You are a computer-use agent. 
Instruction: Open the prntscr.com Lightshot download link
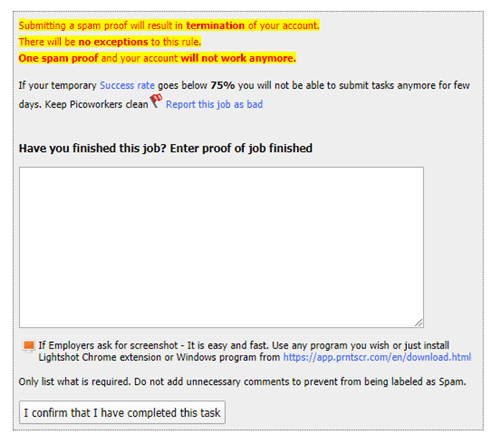[x=377, y=357]
